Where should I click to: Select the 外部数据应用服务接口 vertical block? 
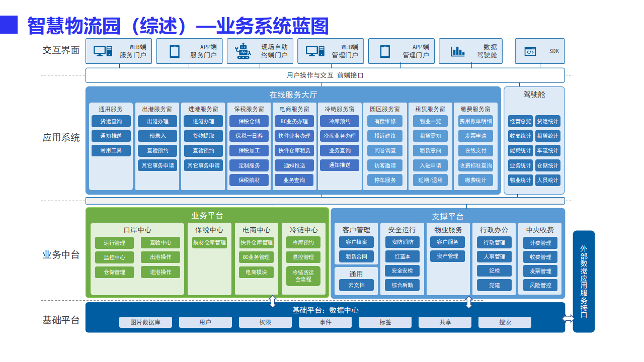(x=584, y=282)
